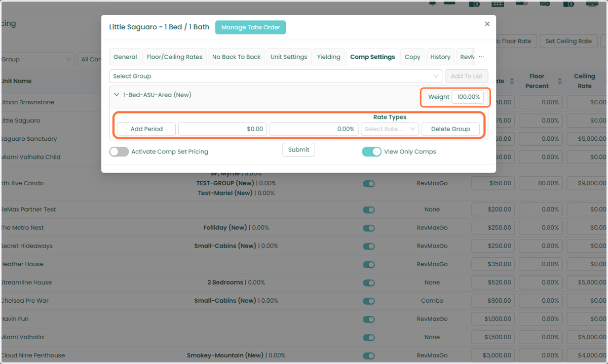Click the Combo label in Chelsea Pre War row
This screenshot has height=364, width=608.
[x=432, y=301]
